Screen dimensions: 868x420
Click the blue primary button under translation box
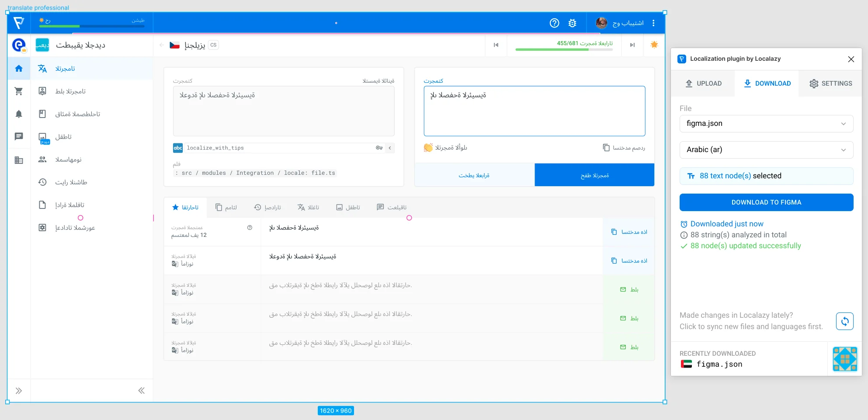[594, 175]
